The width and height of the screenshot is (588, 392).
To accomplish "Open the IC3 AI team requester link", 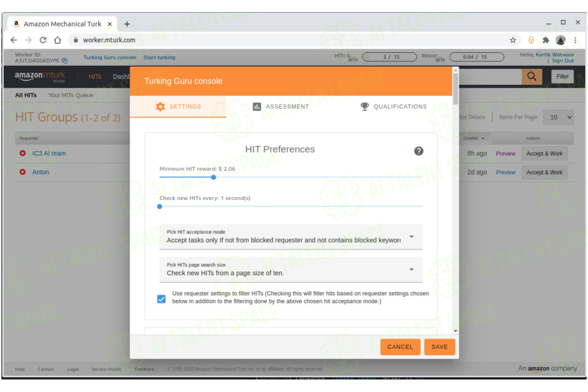I will coord(49,153).
